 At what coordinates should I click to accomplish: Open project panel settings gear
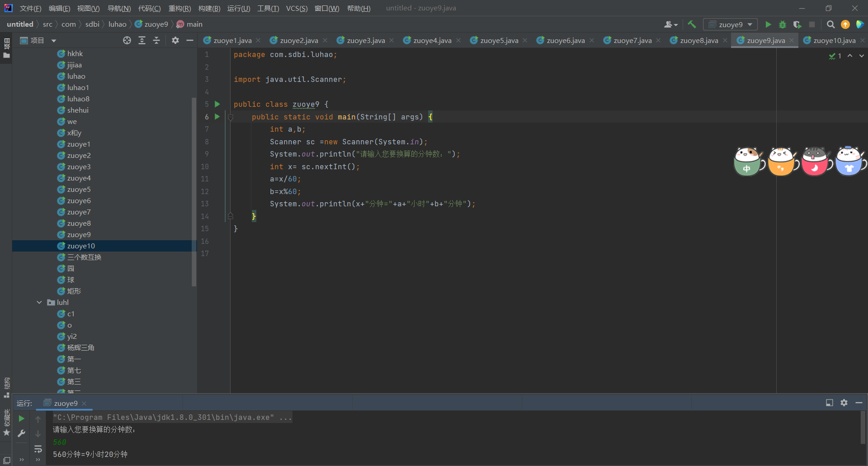tap(175, 41)
